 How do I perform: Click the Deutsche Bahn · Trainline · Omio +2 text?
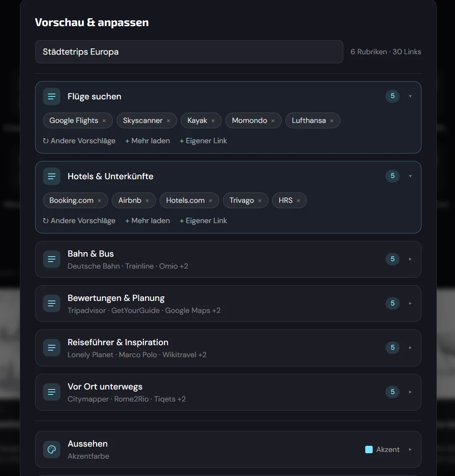point(128,266)
